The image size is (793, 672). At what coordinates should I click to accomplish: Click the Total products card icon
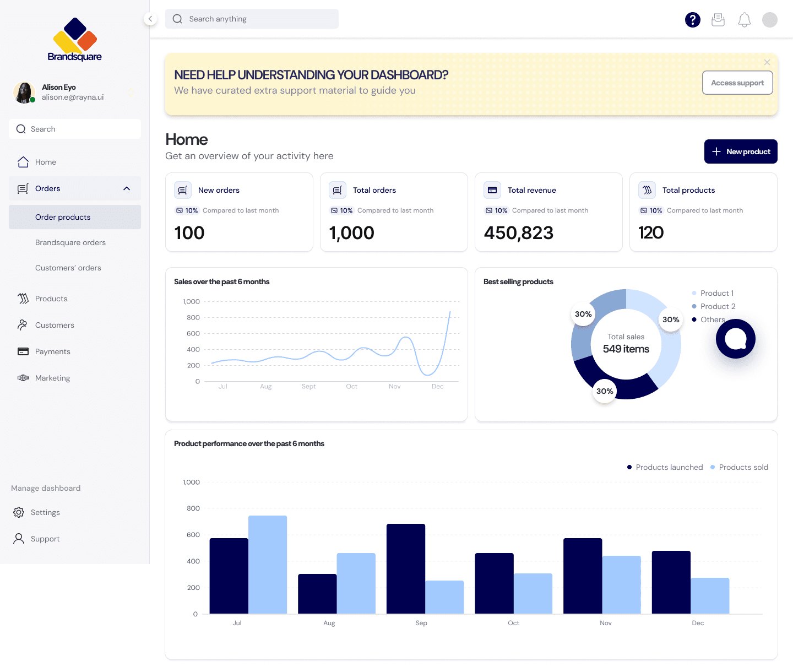(647, 190)
